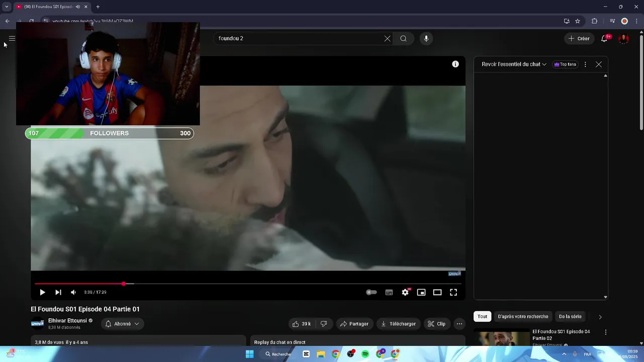
Task: Expand the Revoir l'essentiel du chat dropdown
Action: 514,64
